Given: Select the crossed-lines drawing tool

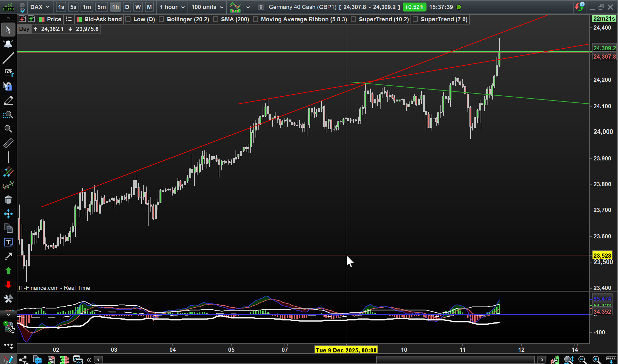Looking at the screenshot, I should 8,172.
